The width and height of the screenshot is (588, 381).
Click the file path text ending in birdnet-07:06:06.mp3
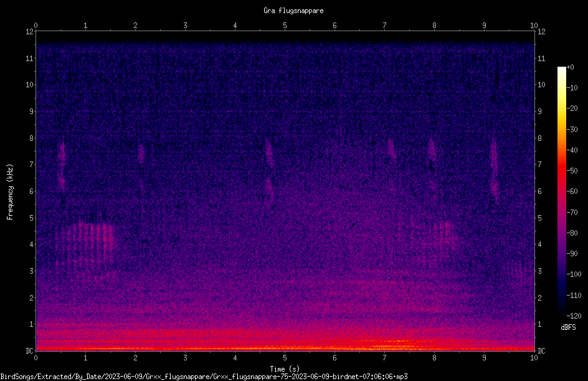click(204, 377)
